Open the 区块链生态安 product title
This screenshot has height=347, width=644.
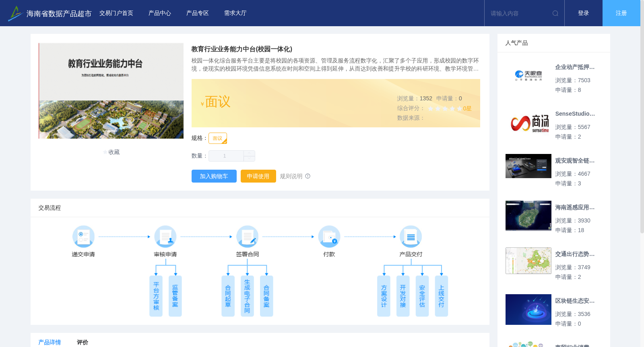pyautogui.click(x=575, y=301)
